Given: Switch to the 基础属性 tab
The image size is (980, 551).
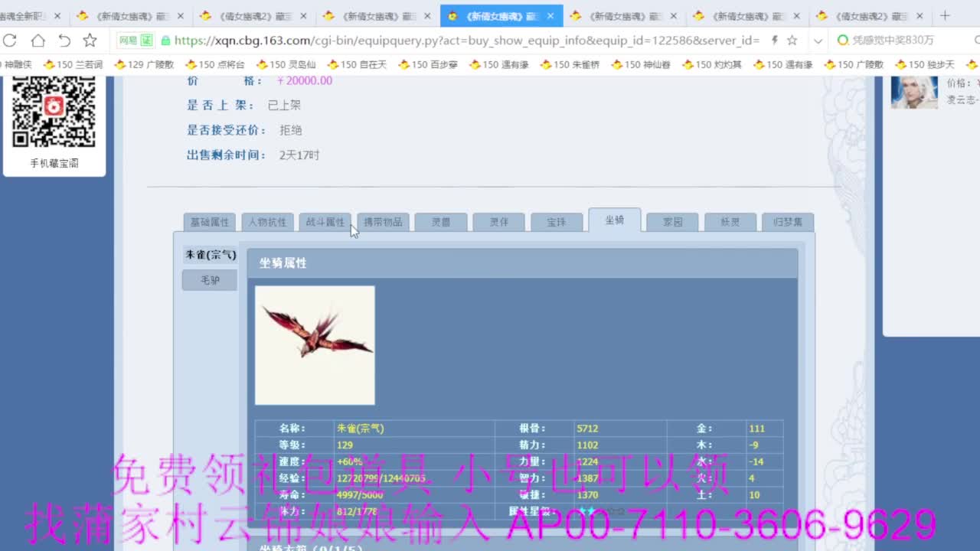Looking at the screenshot, I should point(210,222).
